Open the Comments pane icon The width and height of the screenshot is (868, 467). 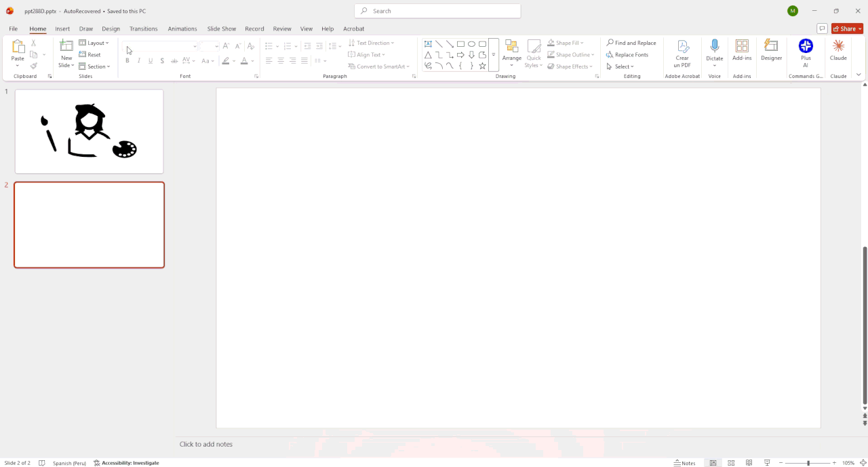[x=822, y=29]
